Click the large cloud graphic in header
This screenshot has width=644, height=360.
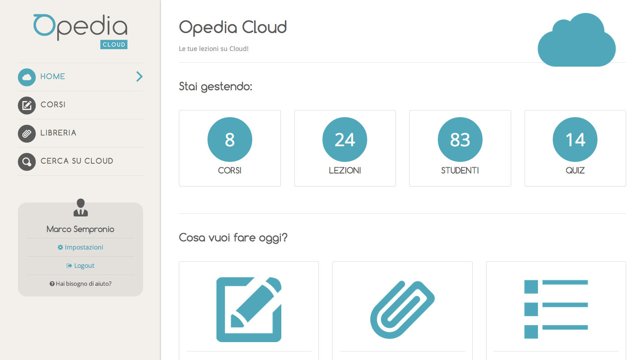576,40
